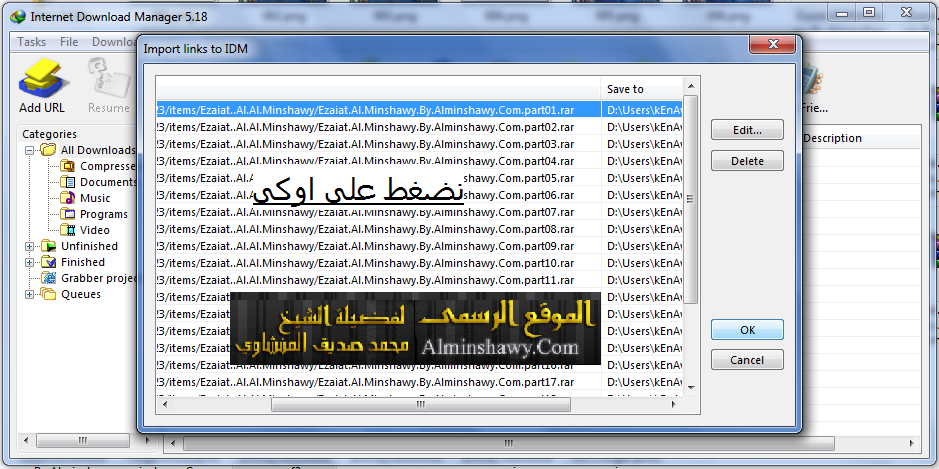Expand the Finished tree node
Viewport: 939px width, 469px height.
coord(29,262)
